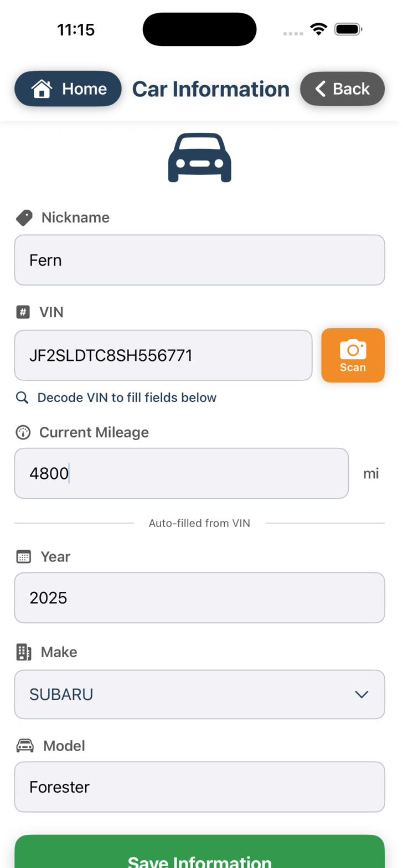Screen dimensions: 403x868
Task: Tap the large car icon at top
Action: pos(199,158)
